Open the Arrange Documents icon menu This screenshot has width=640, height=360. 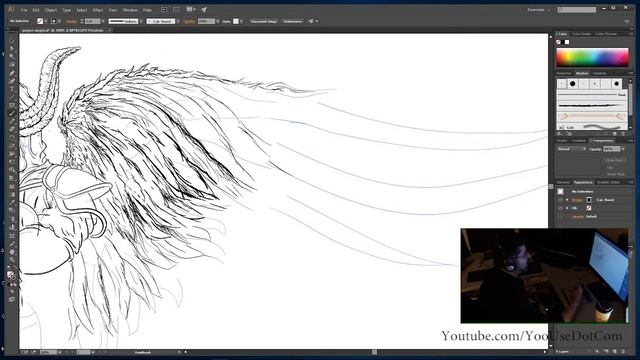point(191,9)
